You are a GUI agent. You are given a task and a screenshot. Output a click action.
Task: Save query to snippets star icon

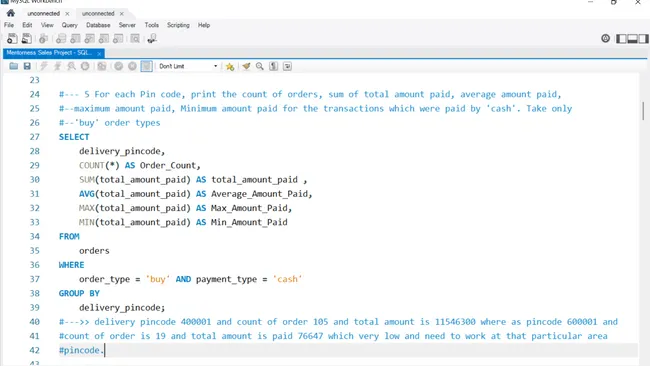click(x=230, y=66)
